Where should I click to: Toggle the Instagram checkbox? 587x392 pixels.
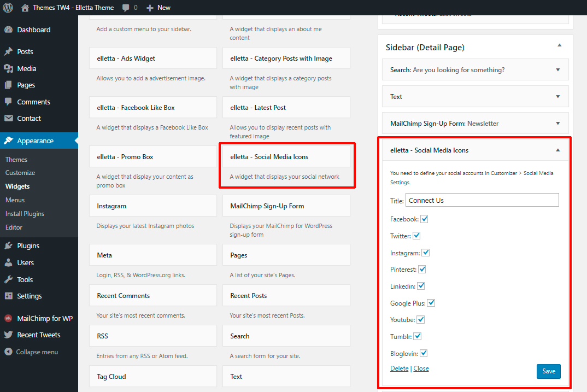click(x=426, y=253)
